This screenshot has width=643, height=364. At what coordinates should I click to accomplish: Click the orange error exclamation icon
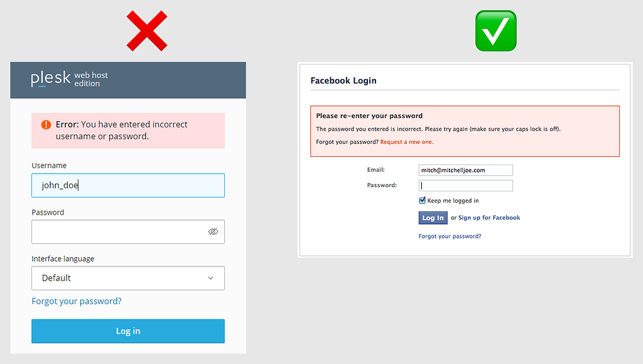click(x=46, y=125)
